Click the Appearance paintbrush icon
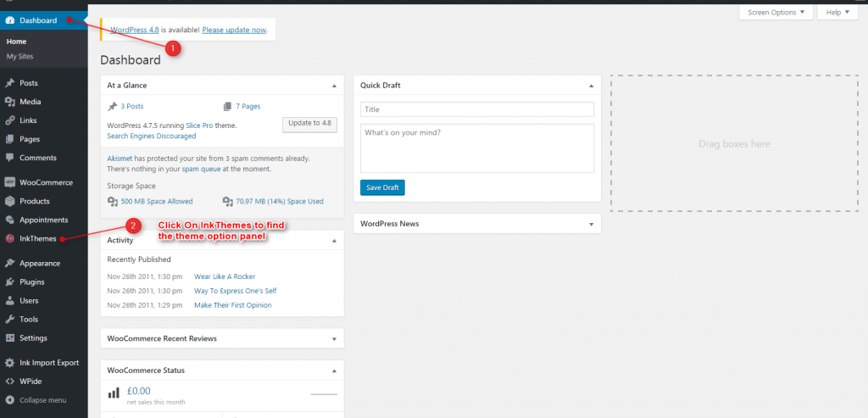Screen dimensions: 868x418 tap(9, 264)
